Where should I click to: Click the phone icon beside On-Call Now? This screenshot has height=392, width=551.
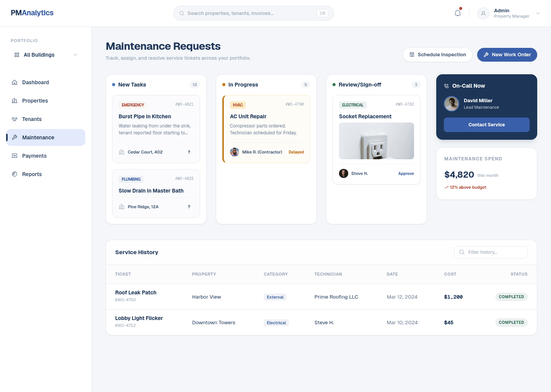[446, 86]
